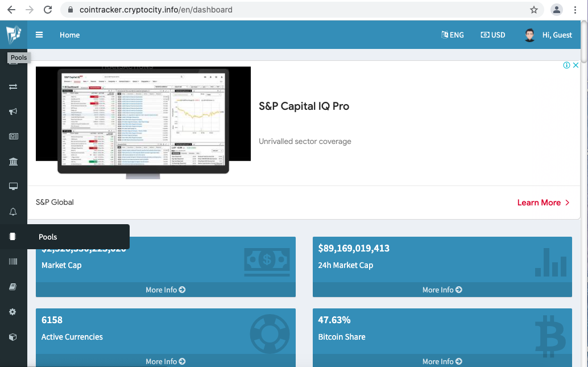Click the S&P Global advertiser name
588x367 pixels.
click(x=55, y=202)
